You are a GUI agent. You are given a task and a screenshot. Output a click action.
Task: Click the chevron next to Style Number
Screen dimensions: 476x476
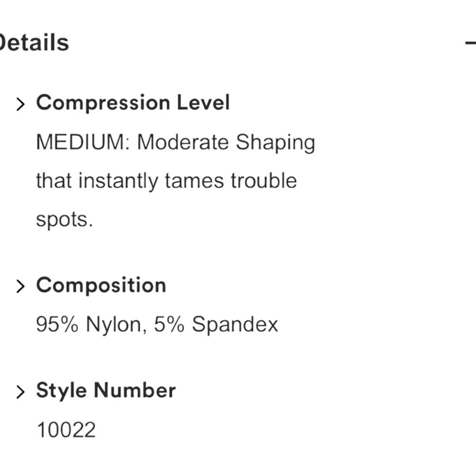20,392
